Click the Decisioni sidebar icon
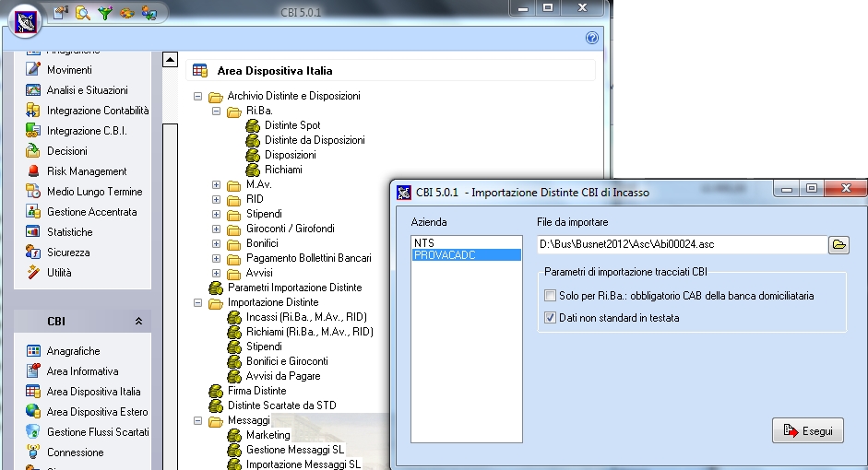The width and height of the screenshot is (868, 470). pos(33,150)
